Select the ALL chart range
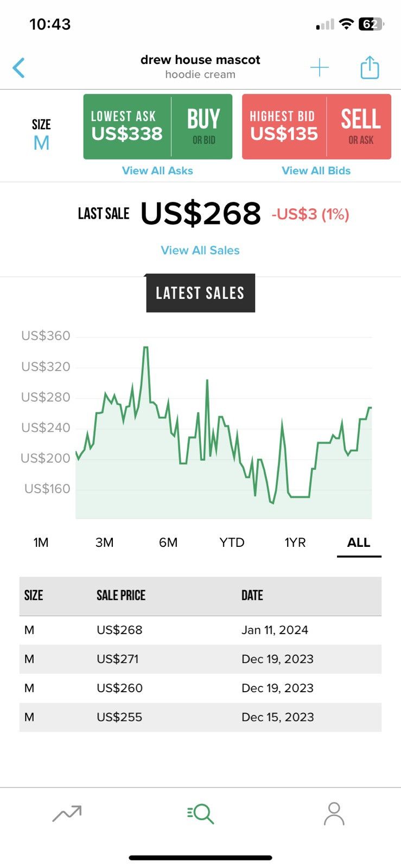 (359, 542)
